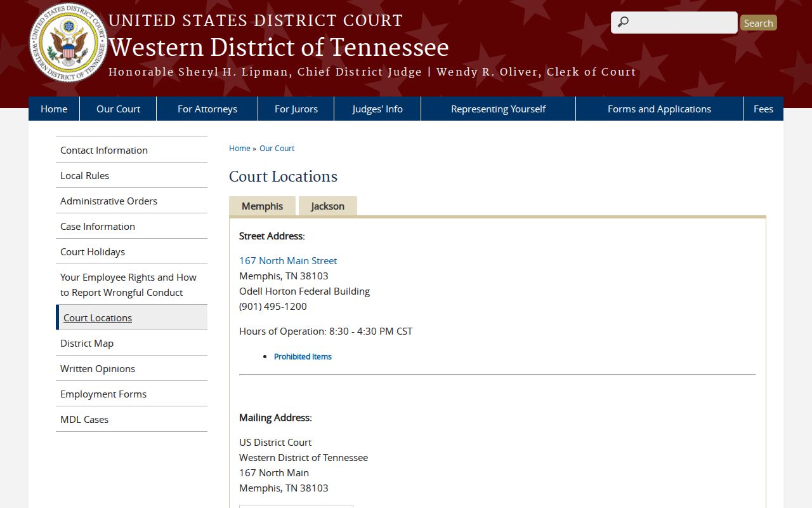Open District Map sidebar link
The image size is (812, 508).
(131, 343)
